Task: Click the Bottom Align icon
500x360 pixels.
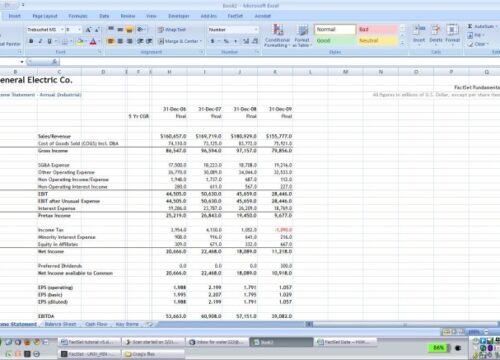Action: click(x=129, y=29)
